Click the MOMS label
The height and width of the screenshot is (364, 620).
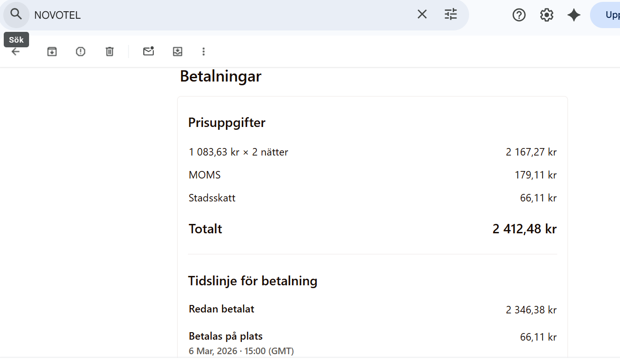(205, 175)
